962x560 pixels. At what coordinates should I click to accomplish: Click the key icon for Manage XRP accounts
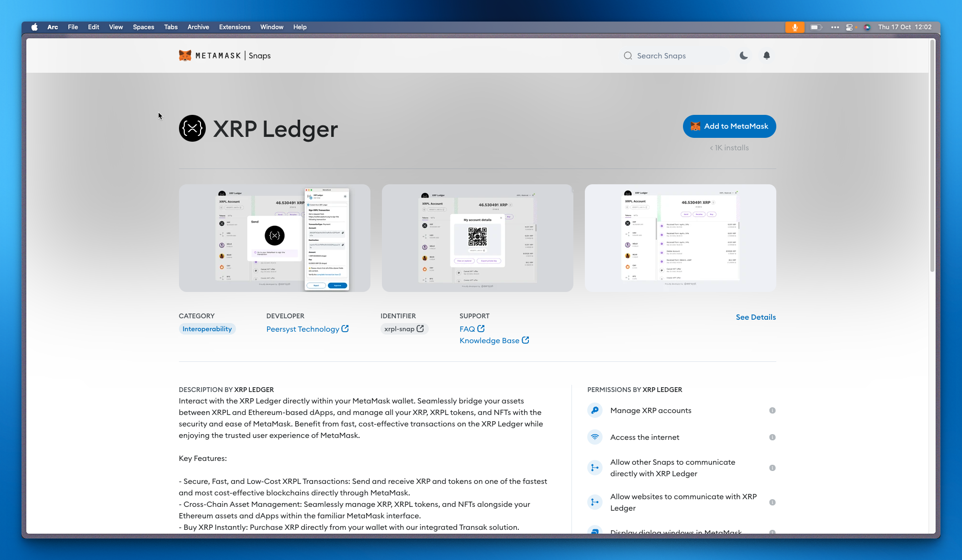pyautogui.click(x=595, y=410)
